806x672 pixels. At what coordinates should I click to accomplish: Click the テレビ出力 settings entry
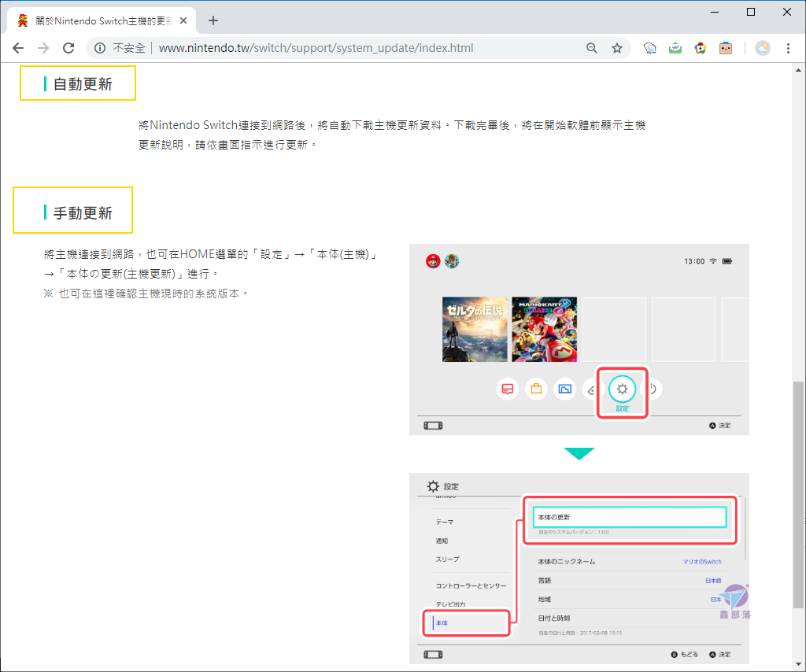point(450,604)
